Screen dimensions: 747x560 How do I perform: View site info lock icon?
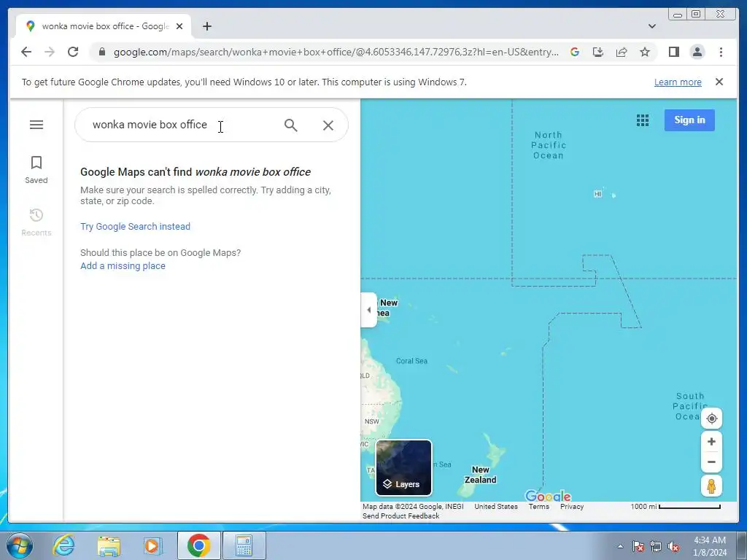(101, 52)
